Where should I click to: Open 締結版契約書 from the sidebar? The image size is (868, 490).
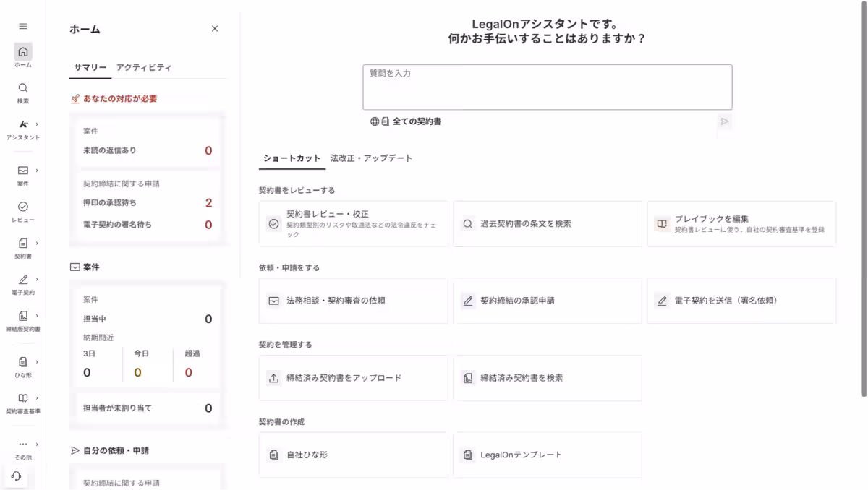click(x=22, y=316)
